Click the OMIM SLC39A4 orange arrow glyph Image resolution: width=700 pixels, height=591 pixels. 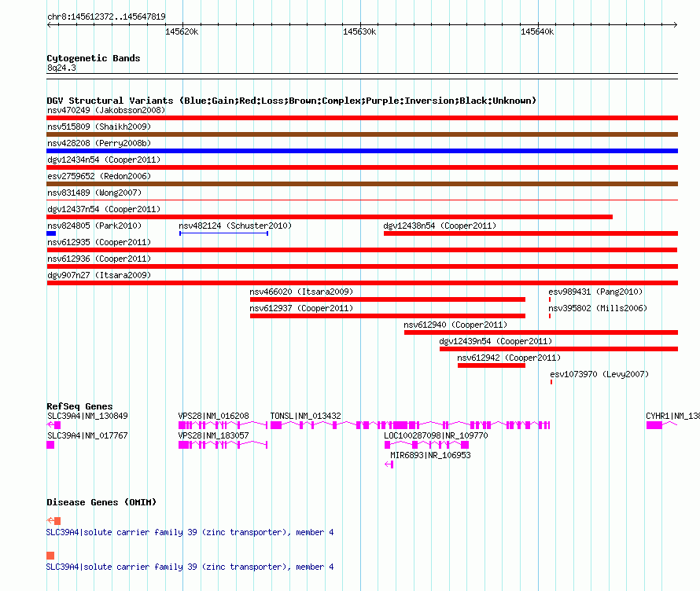tap(53, 520)
